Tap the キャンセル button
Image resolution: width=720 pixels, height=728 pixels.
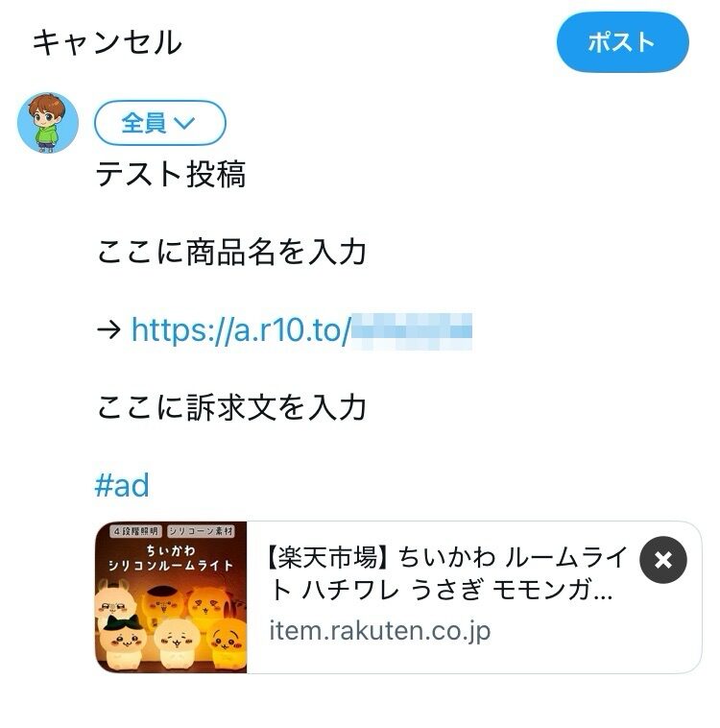pyautogui.click(x=108, y=42)
